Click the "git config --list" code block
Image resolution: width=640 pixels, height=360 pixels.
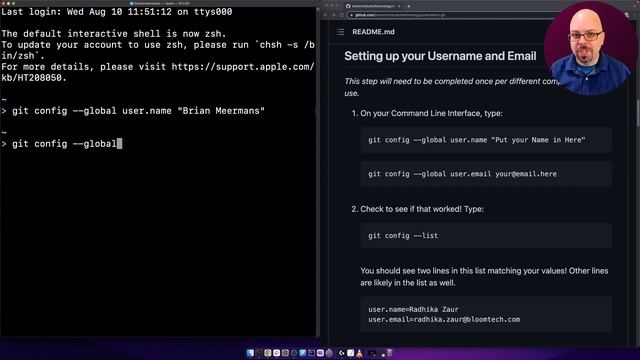pos(486,236)
